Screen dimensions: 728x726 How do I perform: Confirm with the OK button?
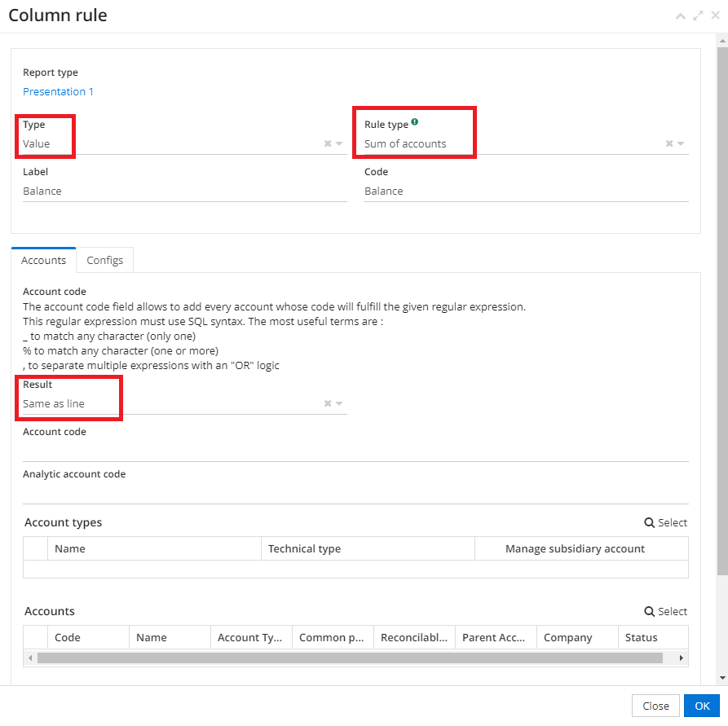[702, 706]
